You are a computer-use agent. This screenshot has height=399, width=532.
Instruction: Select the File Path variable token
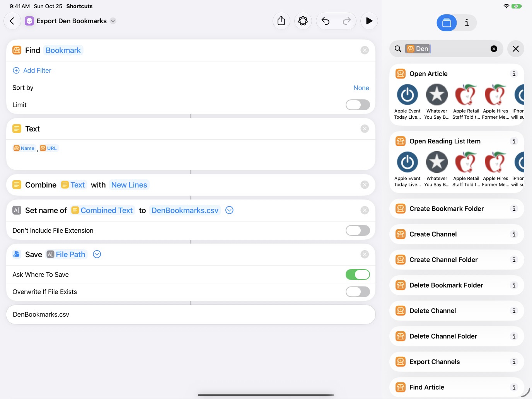[x=66, y=254]
